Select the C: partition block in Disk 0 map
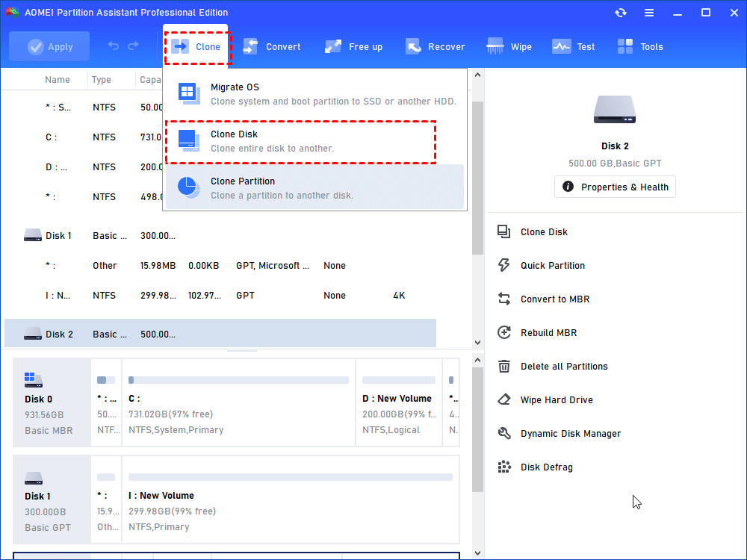Image resolution: width=747 pixels, height=560 pixels. (x=239, y=402)
